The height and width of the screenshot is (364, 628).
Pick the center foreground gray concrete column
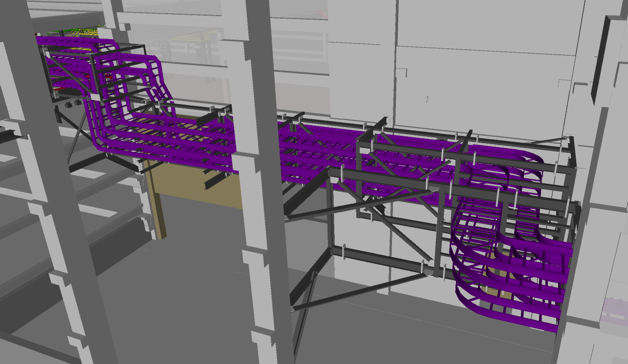(x=260, y=182)
